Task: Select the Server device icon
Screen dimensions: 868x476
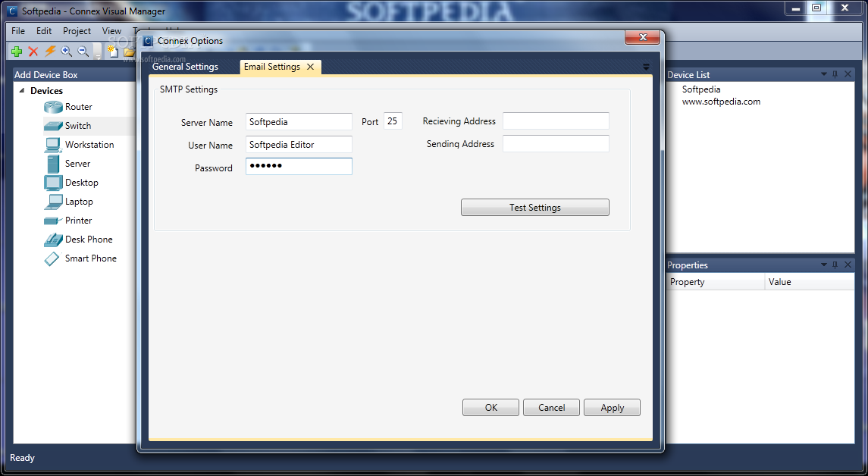Action: click(53, 164)
